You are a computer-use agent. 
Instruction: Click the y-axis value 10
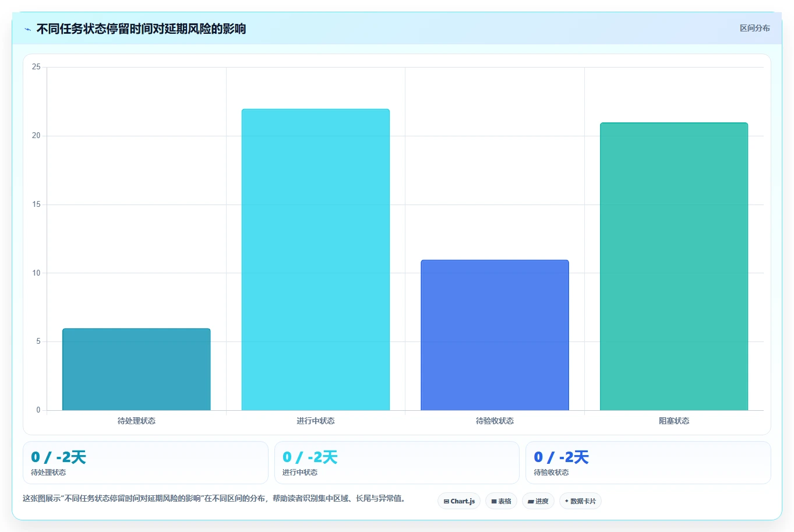pos(36,273)
